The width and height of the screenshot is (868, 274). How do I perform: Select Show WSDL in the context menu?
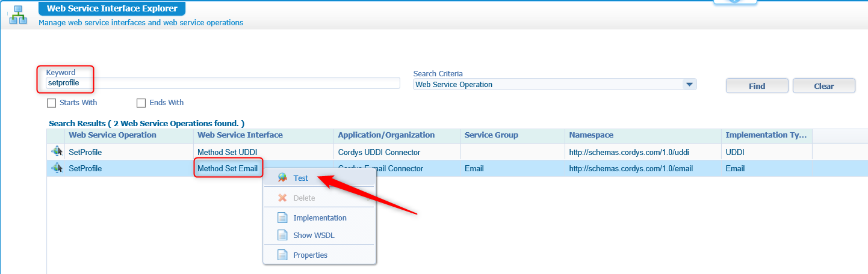314,236
